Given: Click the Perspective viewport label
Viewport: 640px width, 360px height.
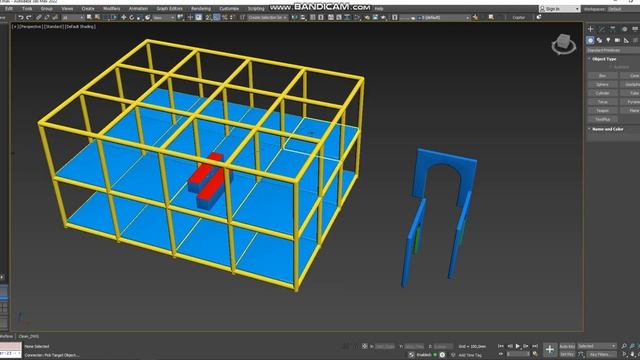Looking at the screenshot, I should (x=31, y=27).
